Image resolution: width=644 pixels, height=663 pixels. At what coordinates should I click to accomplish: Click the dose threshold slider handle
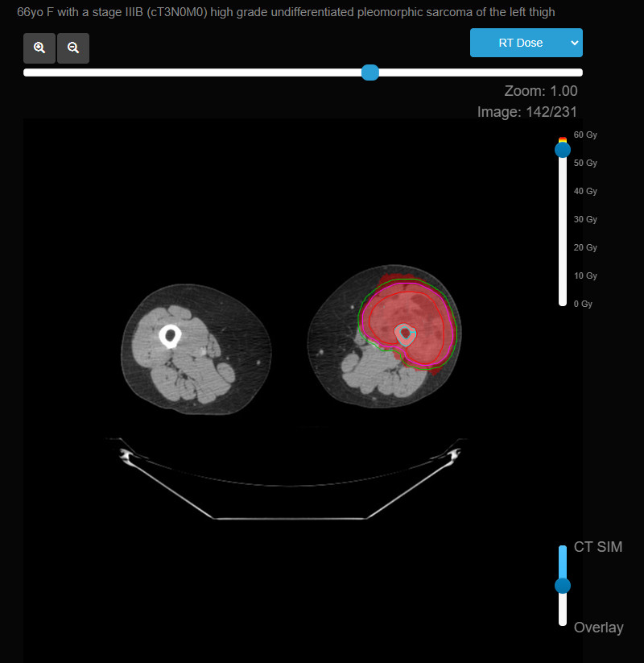(x=563, y=150)
